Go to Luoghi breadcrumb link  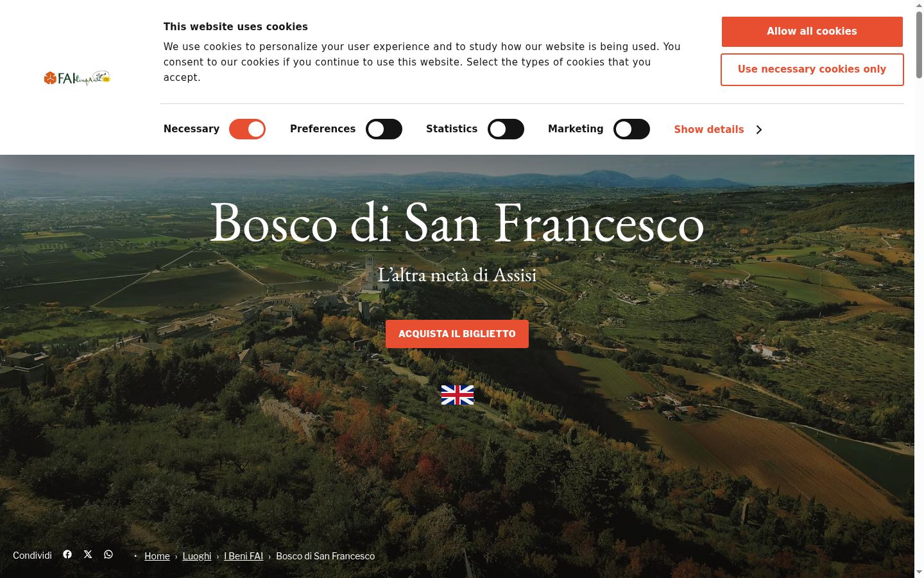click(x=197, y=556)
